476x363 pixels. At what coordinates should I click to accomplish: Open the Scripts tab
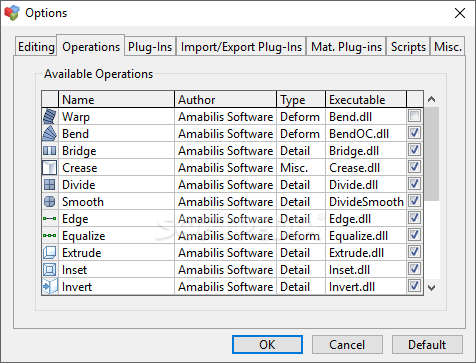tap(408, 46)
